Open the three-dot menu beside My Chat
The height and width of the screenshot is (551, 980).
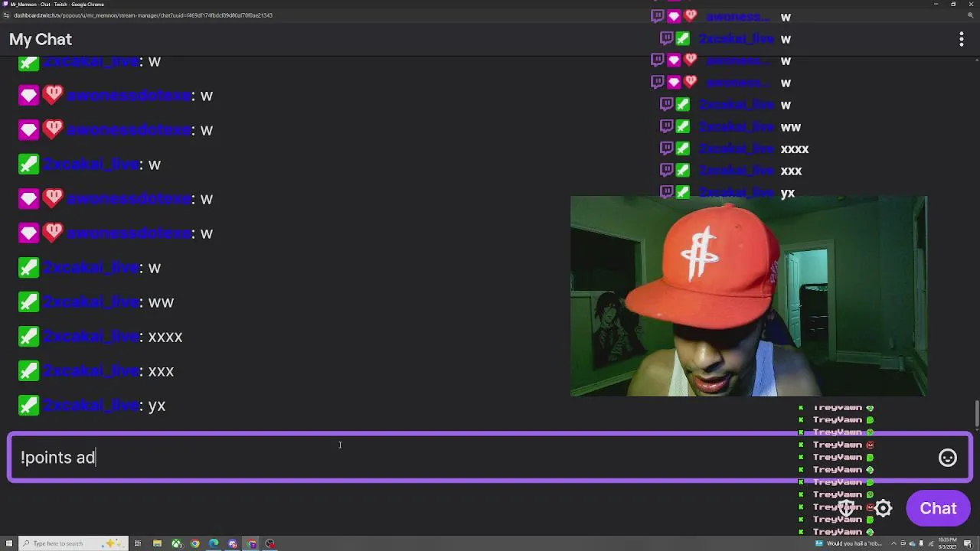962,39
